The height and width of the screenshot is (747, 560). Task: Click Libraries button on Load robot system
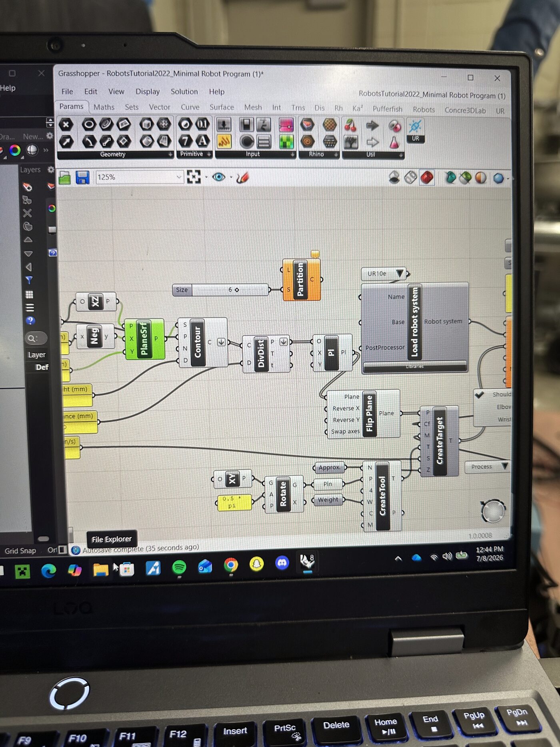coord(414,366)
